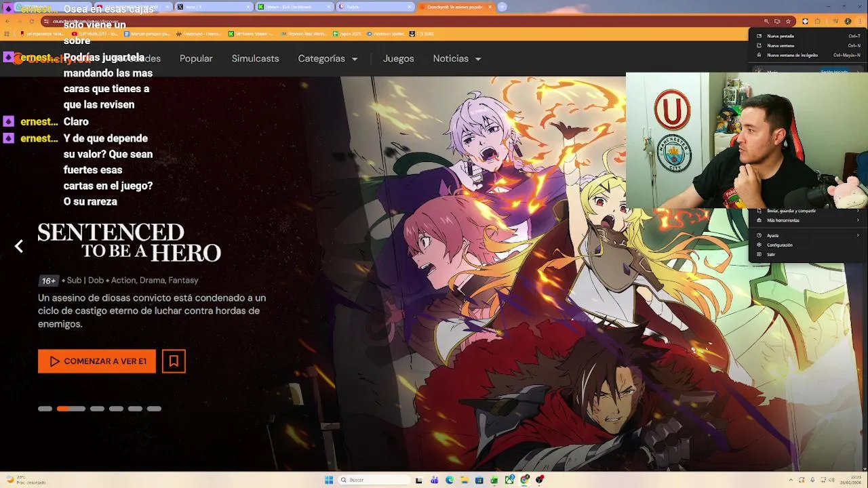Select the fifth carousel indicator
868x488 pixels.
135,409
